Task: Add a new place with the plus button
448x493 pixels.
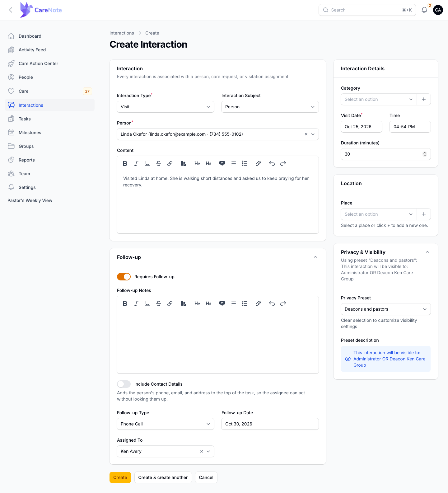Action: (424, 214)
